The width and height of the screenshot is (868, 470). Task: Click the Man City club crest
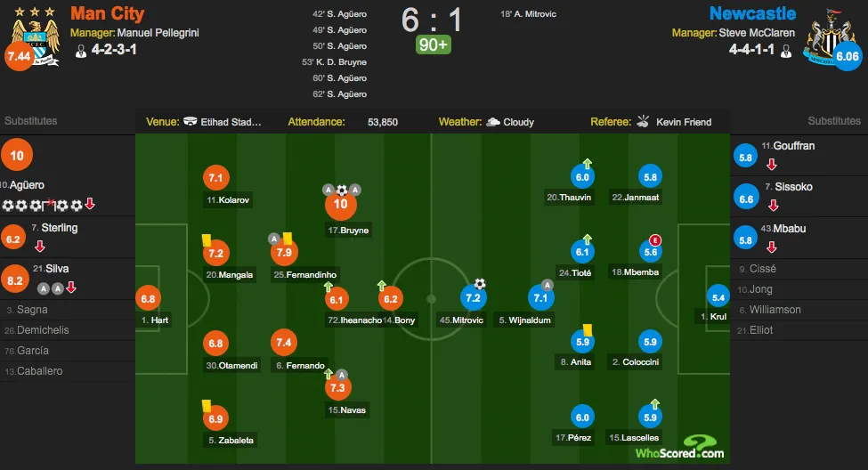pyautogui.click(x=36, y=41)
